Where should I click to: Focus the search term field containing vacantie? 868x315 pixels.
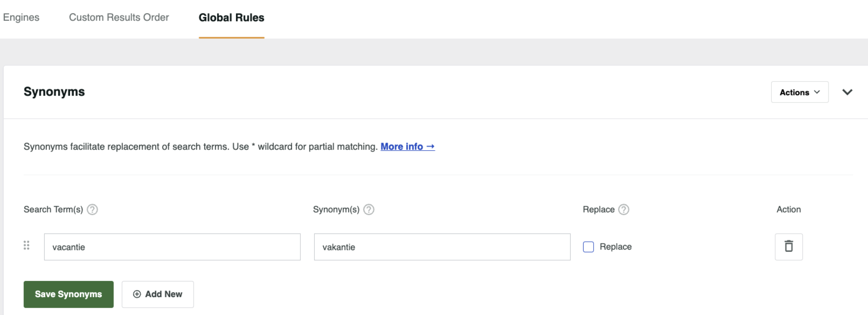coord(172,247)
